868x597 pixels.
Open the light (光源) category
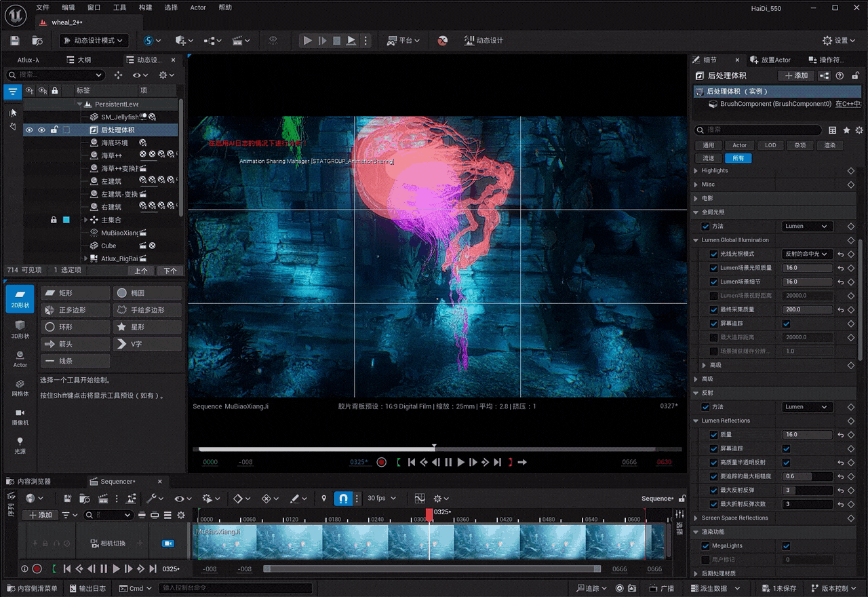click(20, 445)
